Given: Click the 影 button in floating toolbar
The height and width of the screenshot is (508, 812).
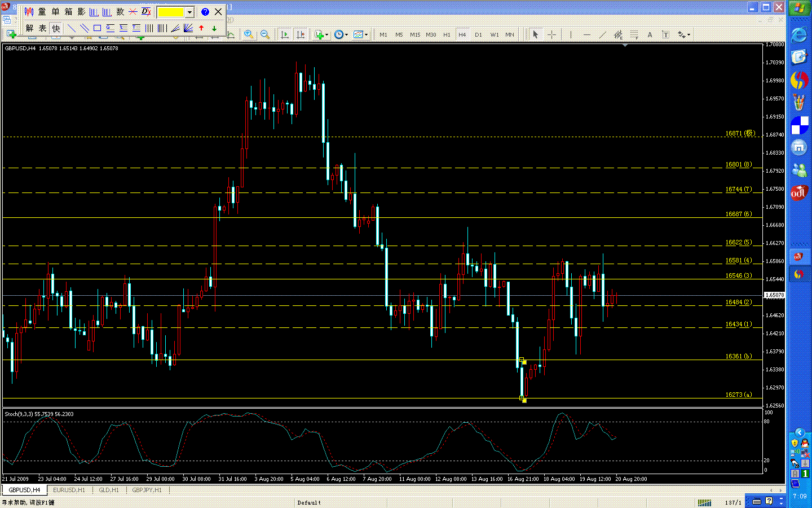Looking at the screenshot, I should pyautogui.click(x=81, y=12).
